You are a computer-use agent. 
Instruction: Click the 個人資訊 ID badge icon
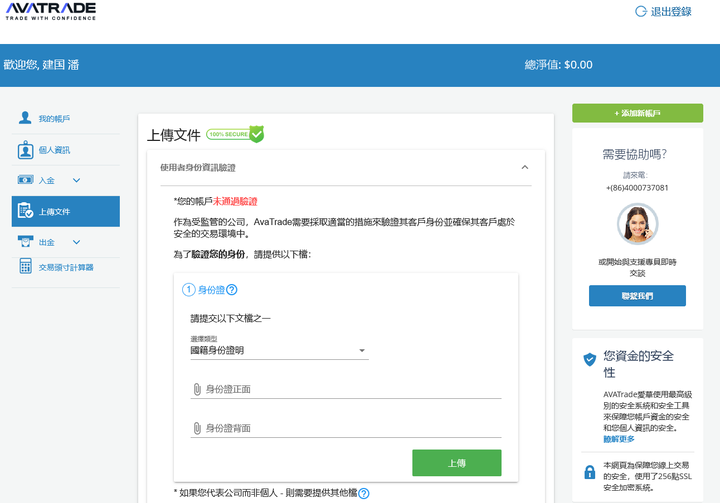(x=26, y=150)
